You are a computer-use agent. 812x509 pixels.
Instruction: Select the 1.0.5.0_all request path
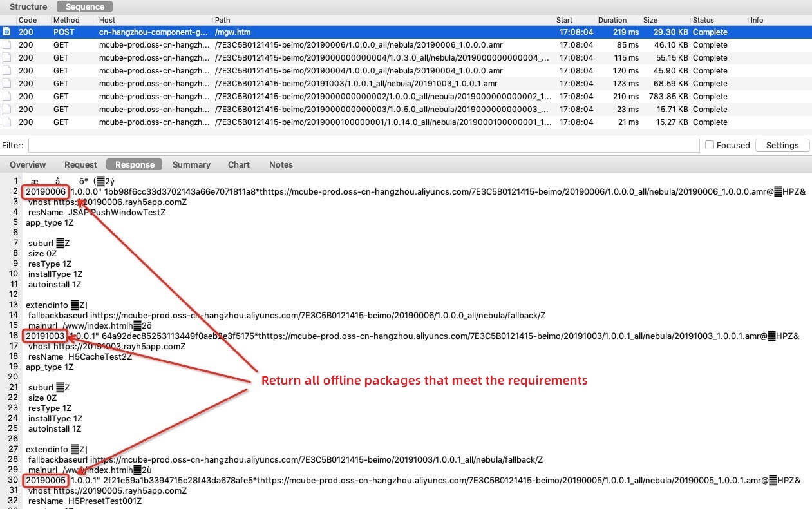coord(382,110)
